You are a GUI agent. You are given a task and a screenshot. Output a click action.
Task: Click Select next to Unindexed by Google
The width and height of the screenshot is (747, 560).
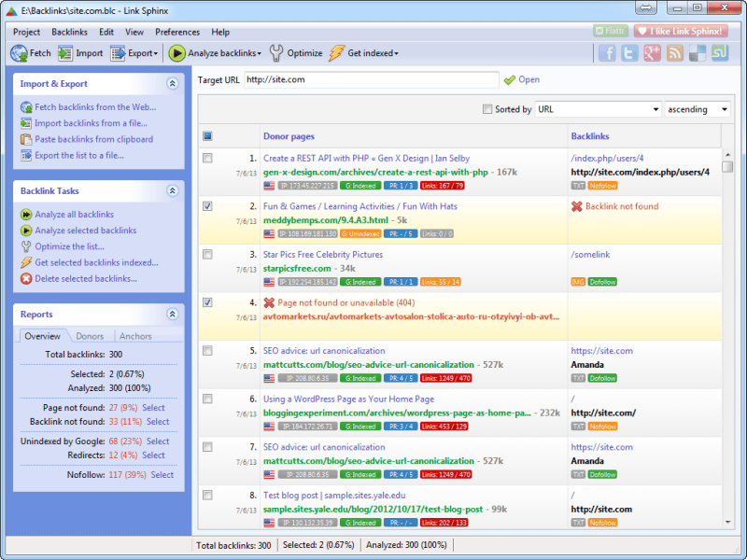(158, 441)
